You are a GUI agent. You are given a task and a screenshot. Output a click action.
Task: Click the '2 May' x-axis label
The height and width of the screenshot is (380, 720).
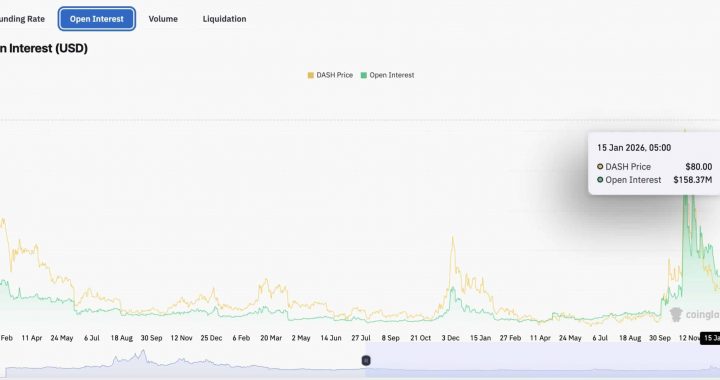(301, 338)
